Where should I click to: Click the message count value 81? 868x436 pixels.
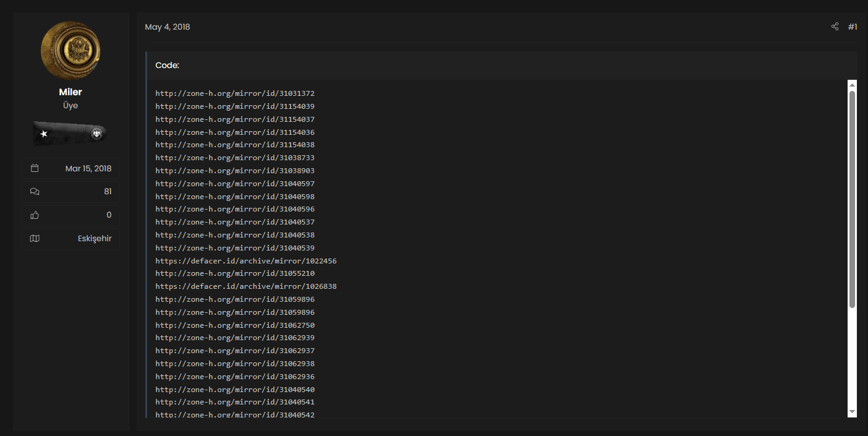pos(108,192)
